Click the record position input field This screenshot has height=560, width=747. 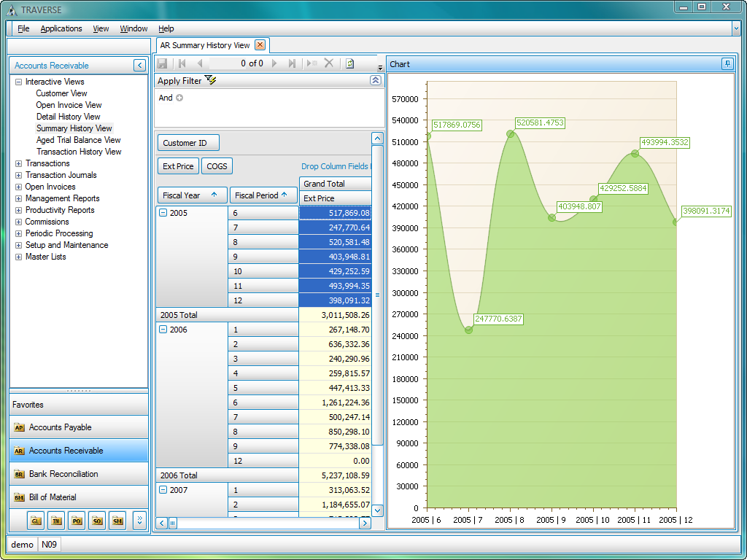[228, 63]
